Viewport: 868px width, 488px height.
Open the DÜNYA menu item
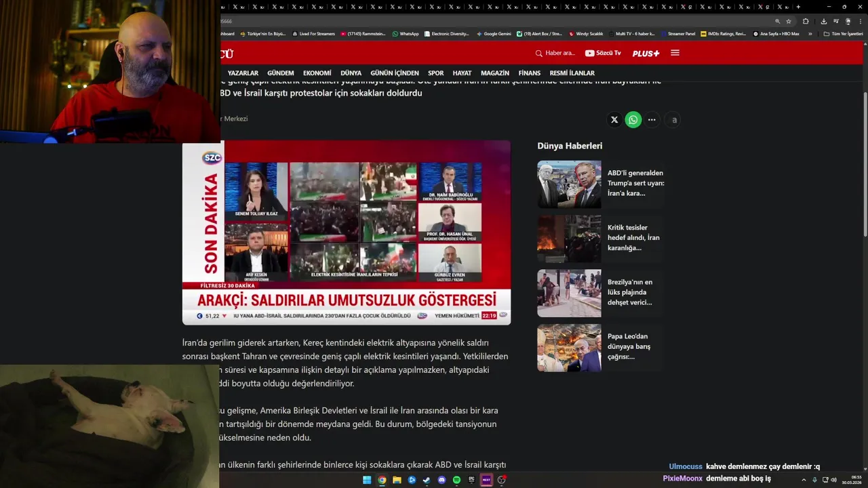tap(351, 73)
